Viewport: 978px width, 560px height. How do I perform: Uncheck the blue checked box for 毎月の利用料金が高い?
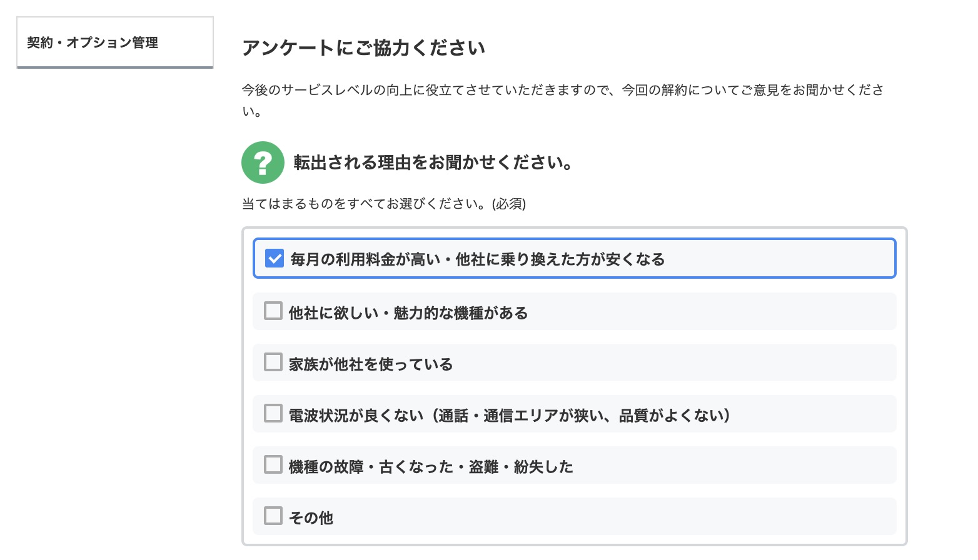[275, 258]
